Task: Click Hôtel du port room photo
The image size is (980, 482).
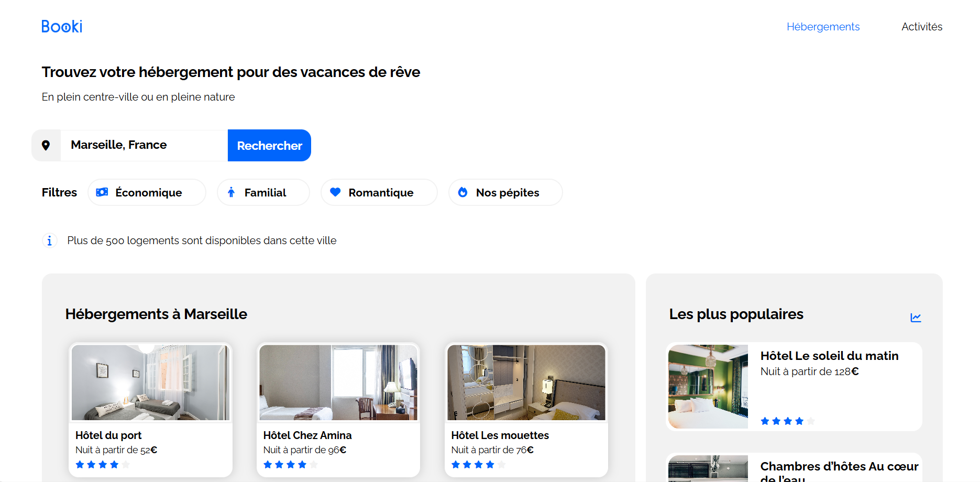Action: coord(150,382)
